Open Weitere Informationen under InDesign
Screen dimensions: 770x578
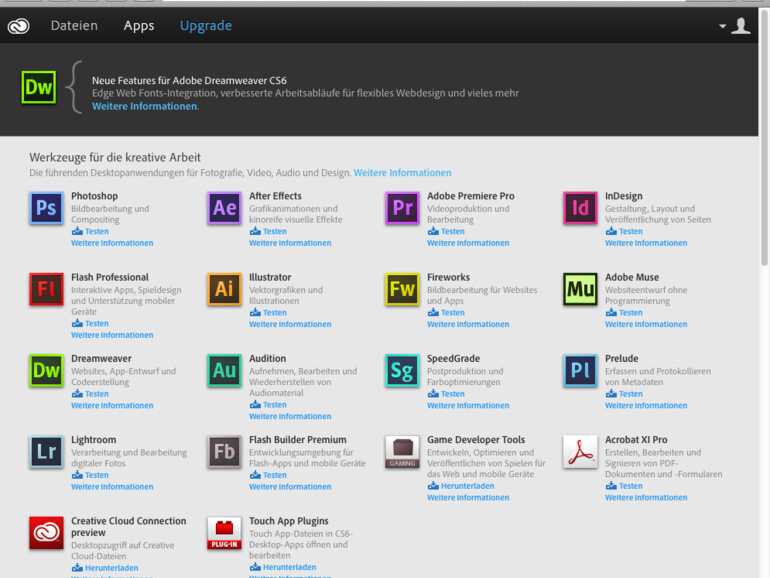pyautogui.click(x=646, y=243)
